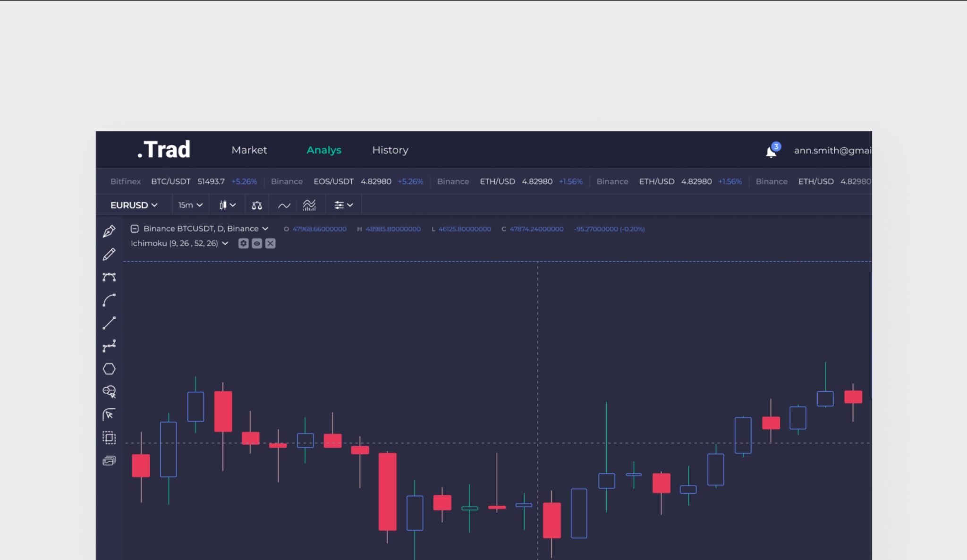Open the candlestick chart type dropdown
This screenshot has height=560, width=967.
point(227,205)
